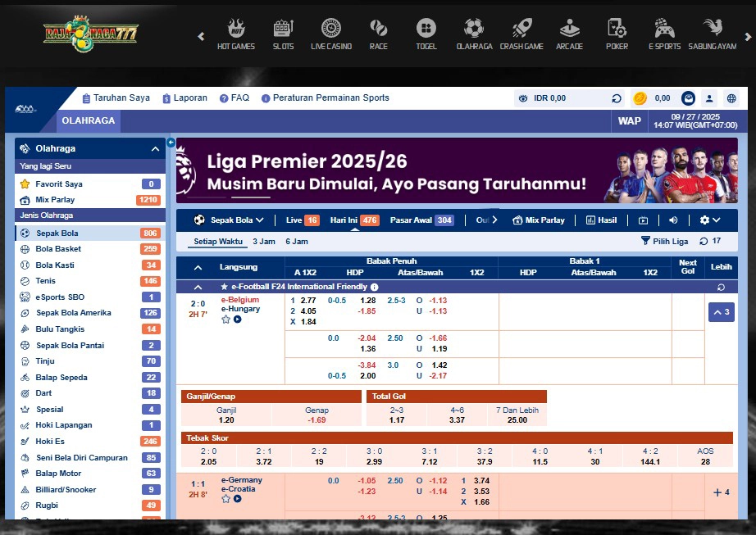
Task: Open the Togel category icon
Action: pyautogui.click(x=426, y=29)
